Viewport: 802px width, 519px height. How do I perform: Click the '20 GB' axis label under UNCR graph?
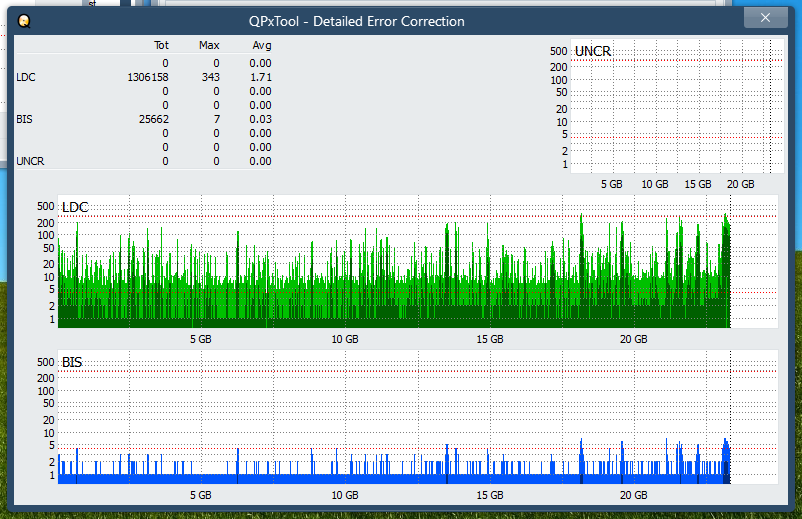click(x=740, y=184)
